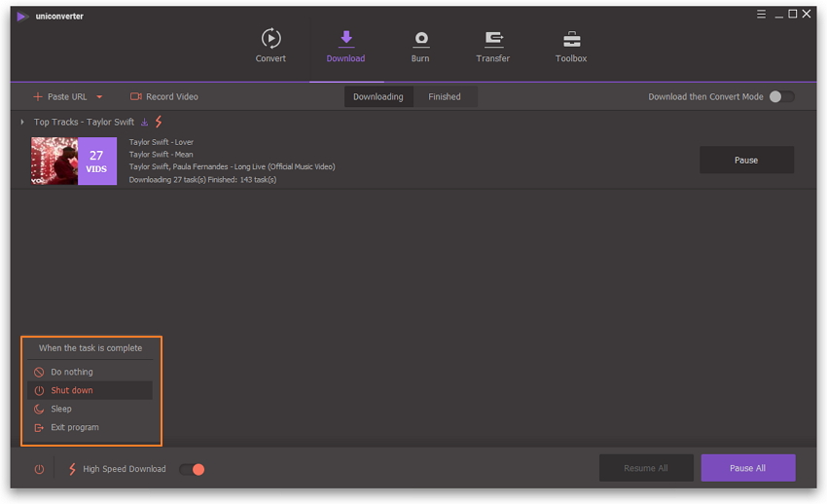
Task: Click the Download arrow icon
Action: [x=346, y=38]
